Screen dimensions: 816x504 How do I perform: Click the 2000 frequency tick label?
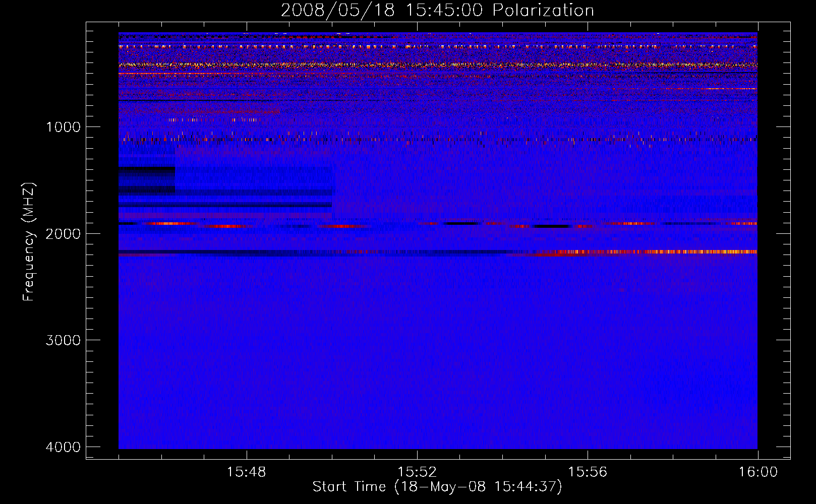63,234
